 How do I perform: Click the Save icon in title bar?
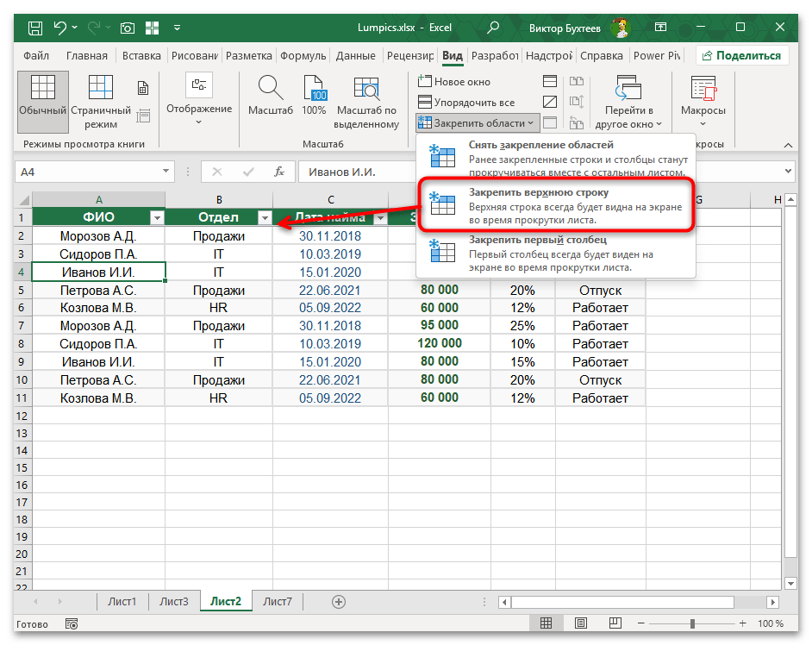34,28
